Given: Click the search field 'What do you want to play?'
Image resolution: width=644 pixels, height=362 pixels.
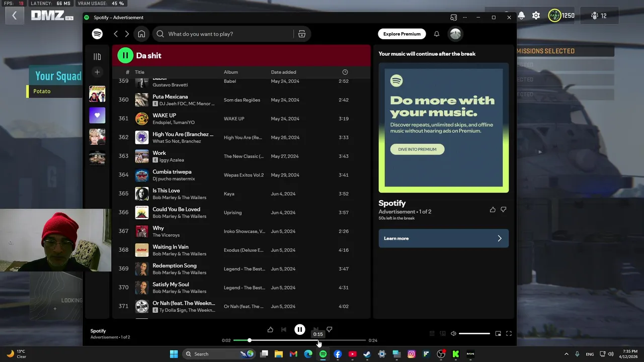Looking at the screenshot, I should coord(229,34).
